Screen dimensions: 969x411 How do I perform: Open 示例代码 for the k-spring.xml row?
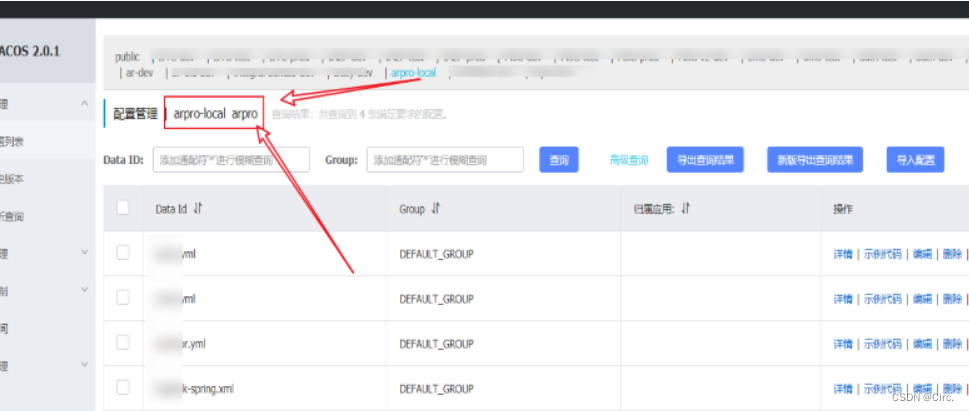tap(882, 388)
